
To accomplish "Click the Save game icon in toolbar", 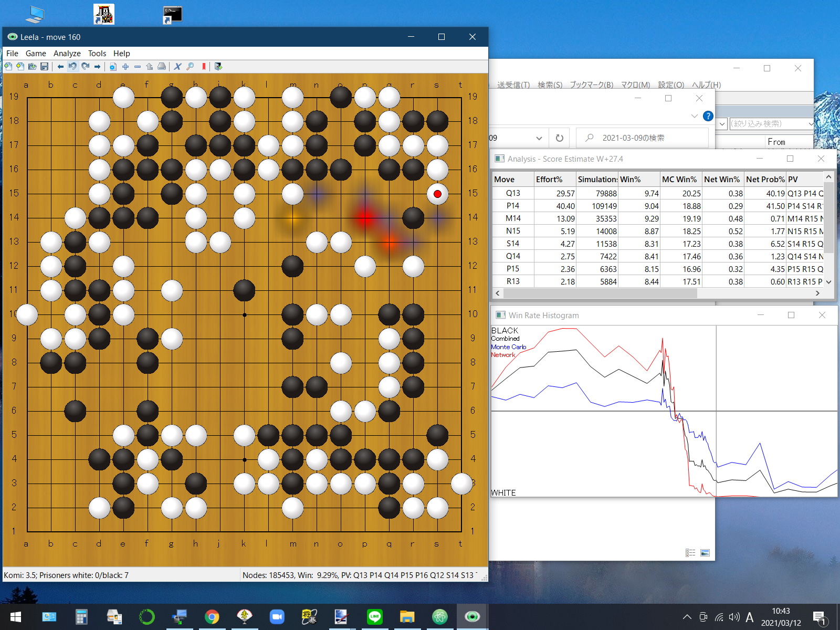I will click(45, 67).
